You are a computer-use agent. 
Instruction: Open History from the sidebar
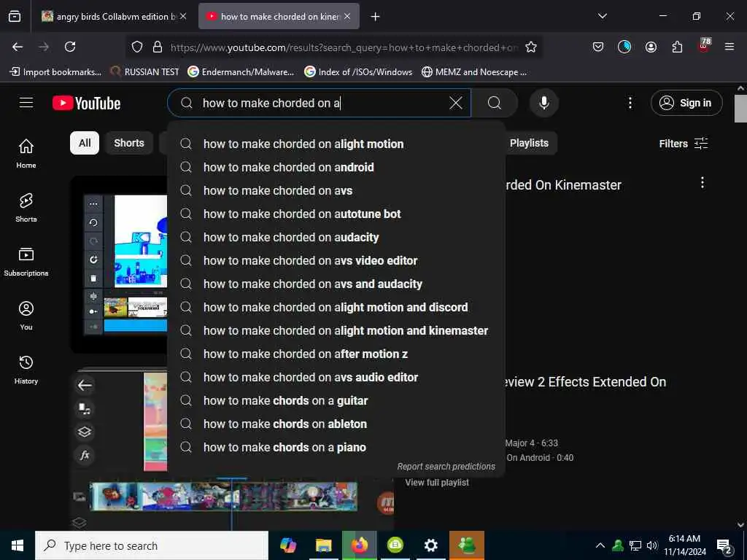(x=26, y=370)
